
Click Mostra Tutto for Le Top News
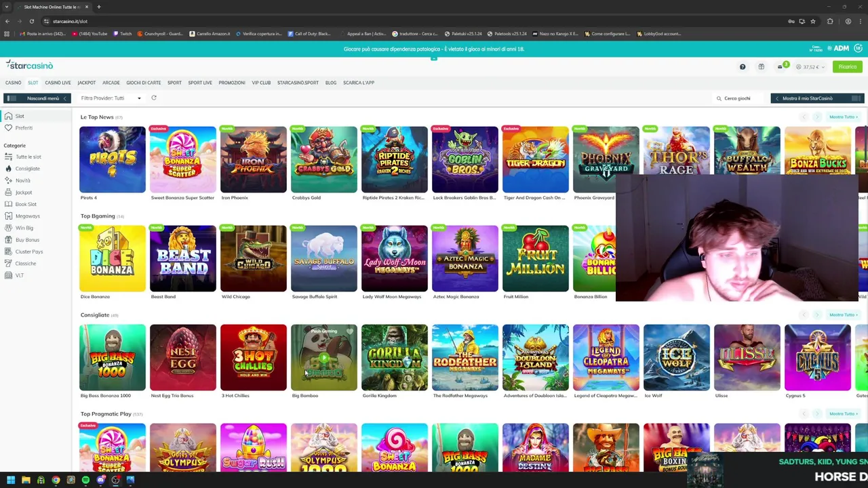843,117
